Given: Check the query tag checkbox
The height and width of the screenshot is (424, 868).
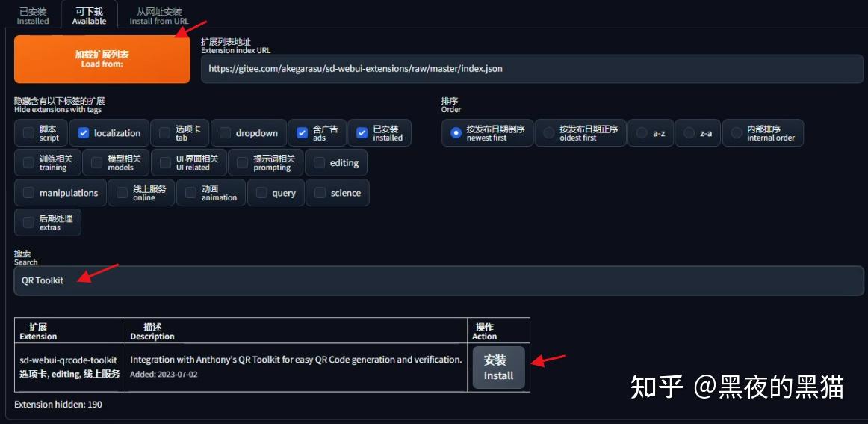Looking at the screenshot, I should 261,193.
